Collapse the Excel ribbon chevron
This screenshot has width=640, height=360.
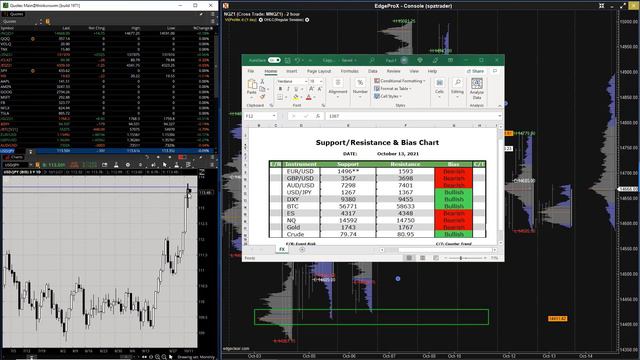coord(500,106)
